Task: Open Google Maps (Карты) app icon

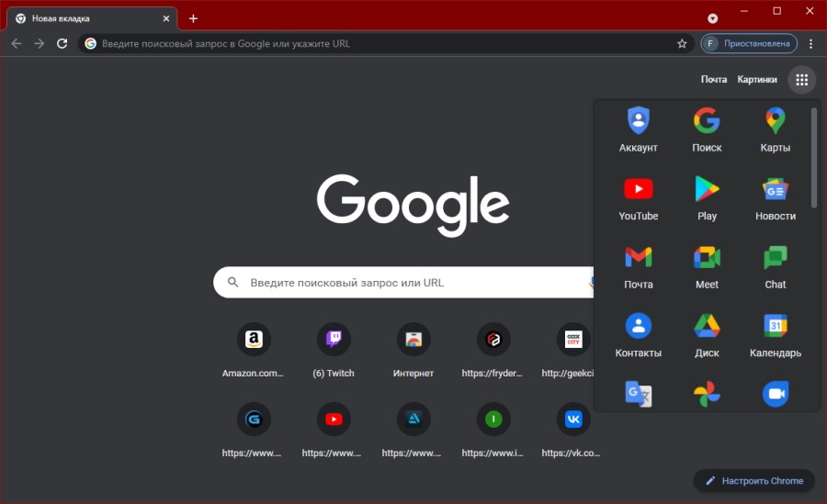Action: point(775,121)
